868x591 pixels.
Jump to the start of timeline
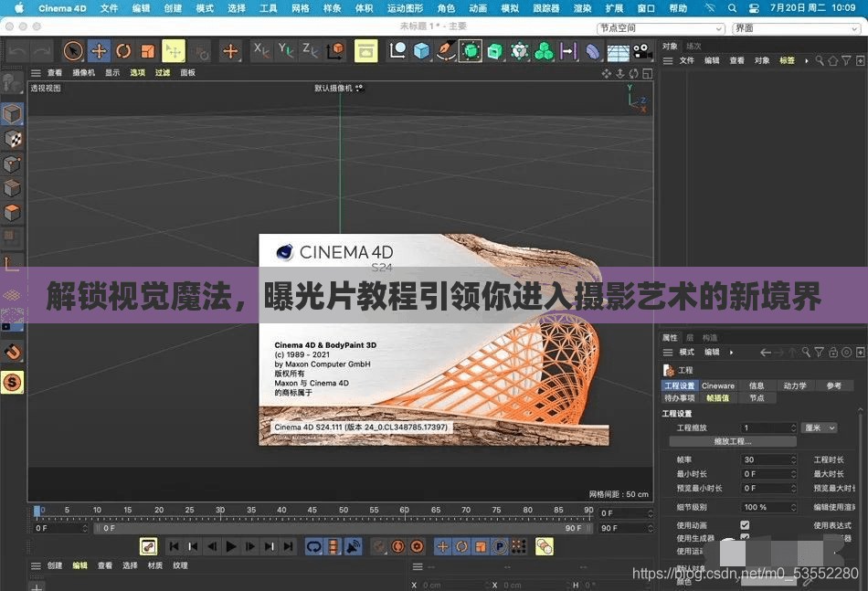point(174,547)
